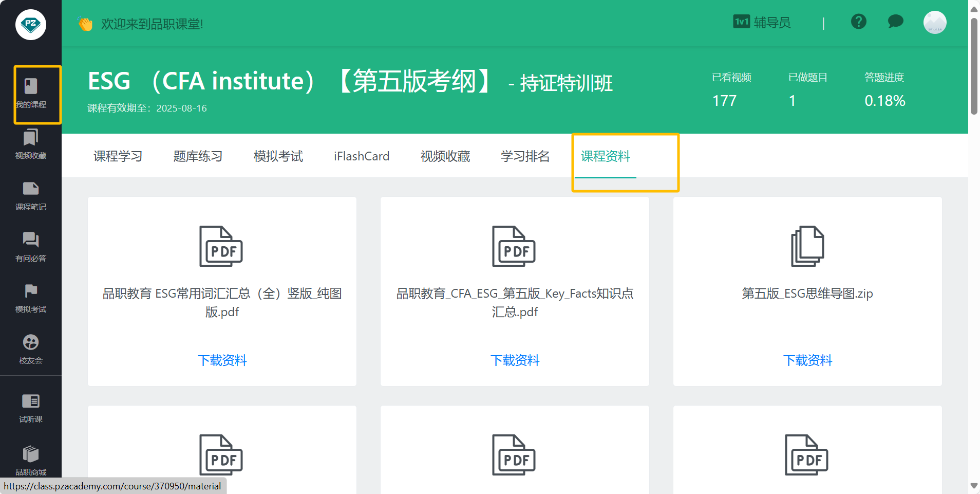Open the help question mark icon
980x494 pixels.
pos(858,22)
